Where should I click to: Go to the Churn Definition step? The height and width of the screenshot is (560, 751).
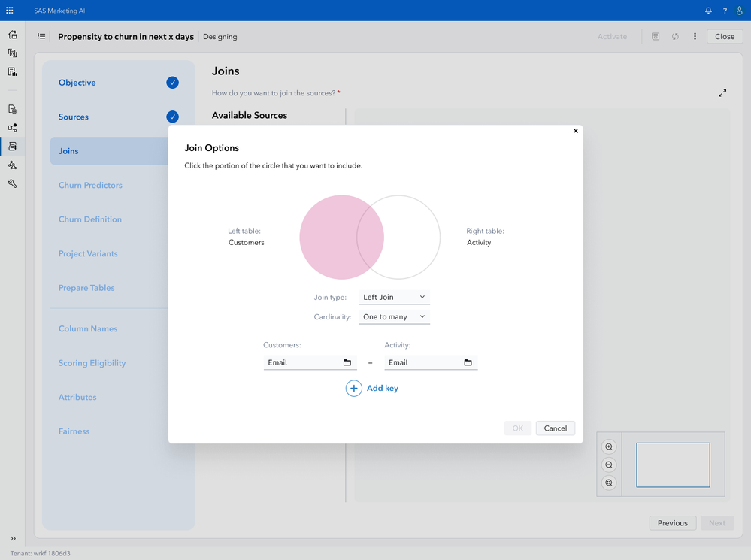tap(91, 219)
